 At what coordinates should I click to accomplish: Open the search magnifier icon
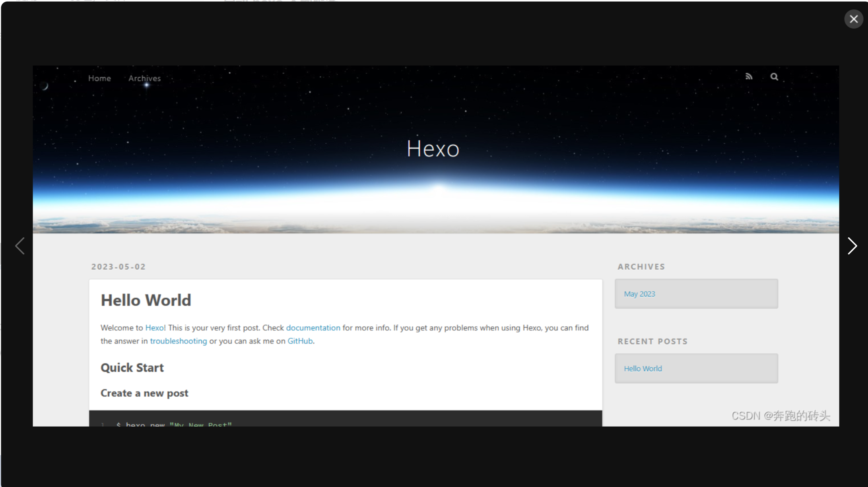point(774,76)
